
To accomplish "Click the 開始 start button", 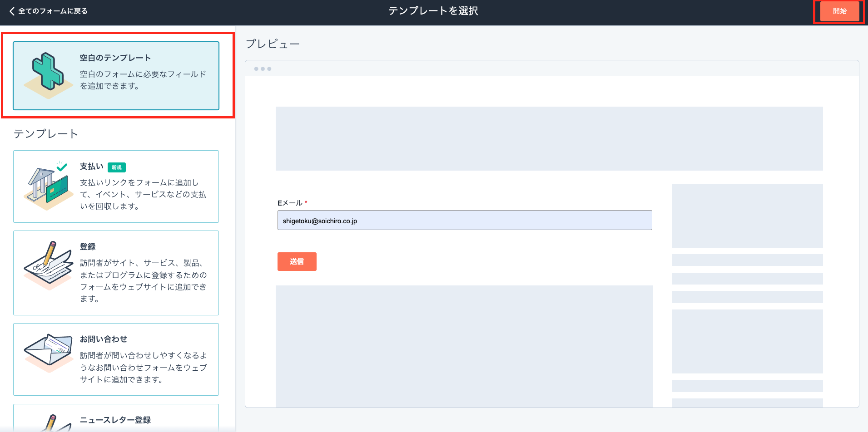I will point(839,11).
